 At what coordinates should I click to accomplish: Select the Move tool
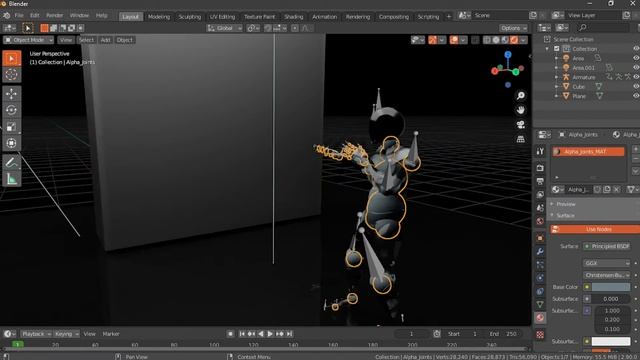click(x=11, y=94)
